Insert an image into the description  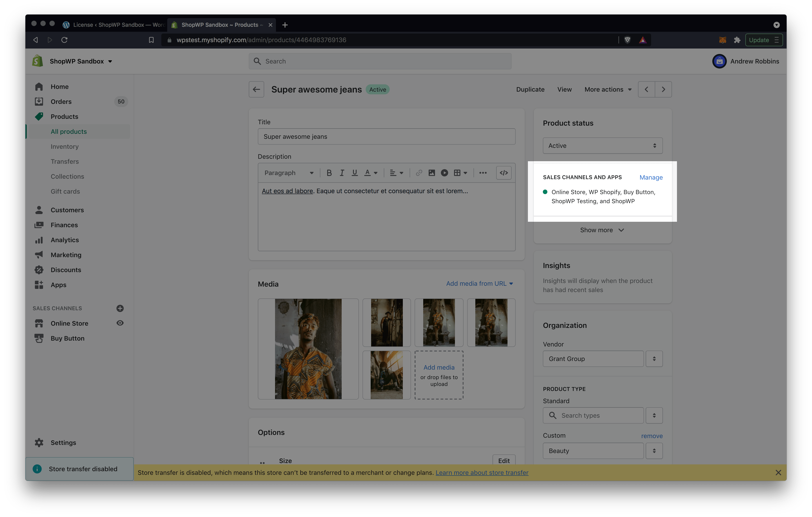click(432, 172)
